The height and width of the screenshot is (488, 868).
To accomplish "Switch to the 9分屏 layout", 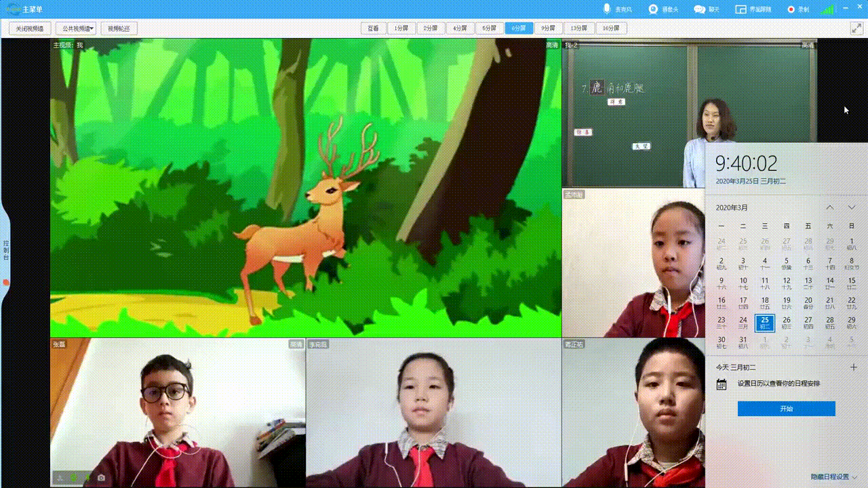I will 548,28.
